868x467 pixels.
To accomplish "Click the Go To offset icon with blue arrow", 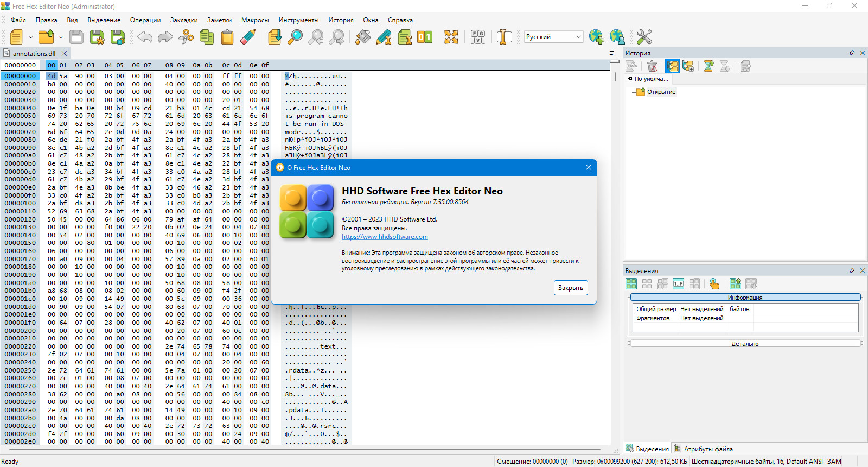I will (x=275, y=37).
